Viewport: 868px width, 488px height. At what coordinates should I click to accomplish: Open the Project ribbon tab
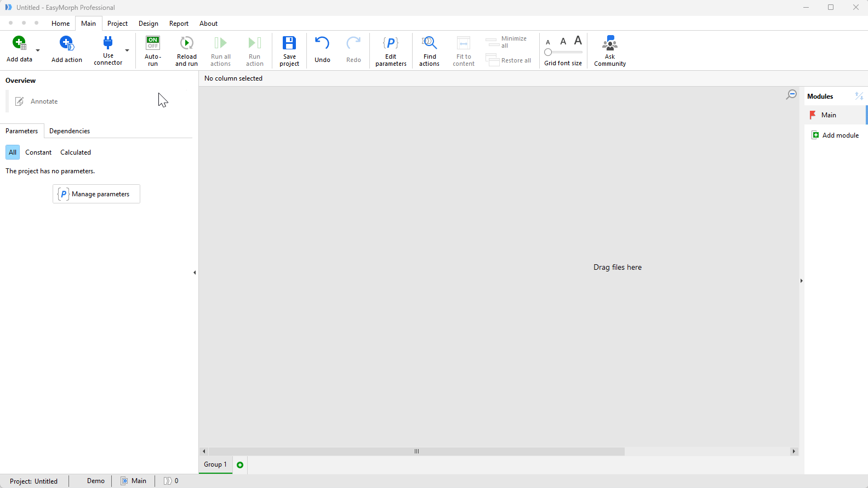[x=117, y=24]
